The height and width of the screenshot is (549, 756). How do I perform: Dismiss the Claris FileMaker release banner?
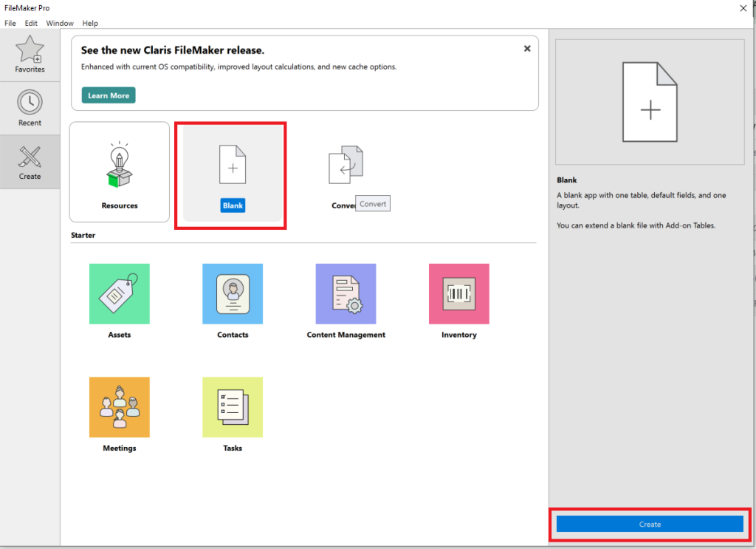pyautogui.click(x=527, y=48)
